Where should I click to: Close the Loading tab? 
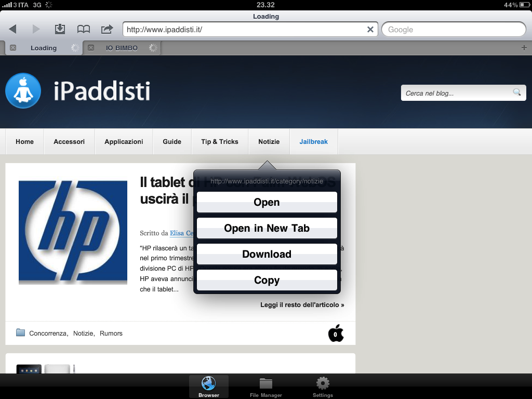click(x=13, y=48)
